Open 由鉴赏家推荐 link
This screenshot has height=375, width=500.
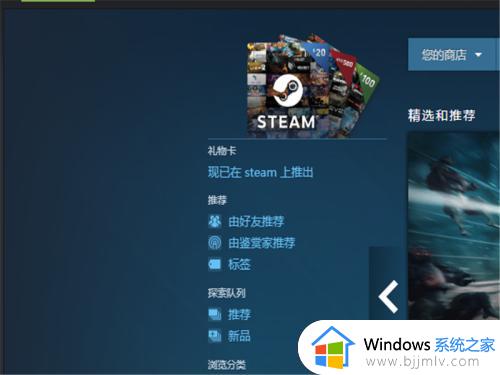262,243
